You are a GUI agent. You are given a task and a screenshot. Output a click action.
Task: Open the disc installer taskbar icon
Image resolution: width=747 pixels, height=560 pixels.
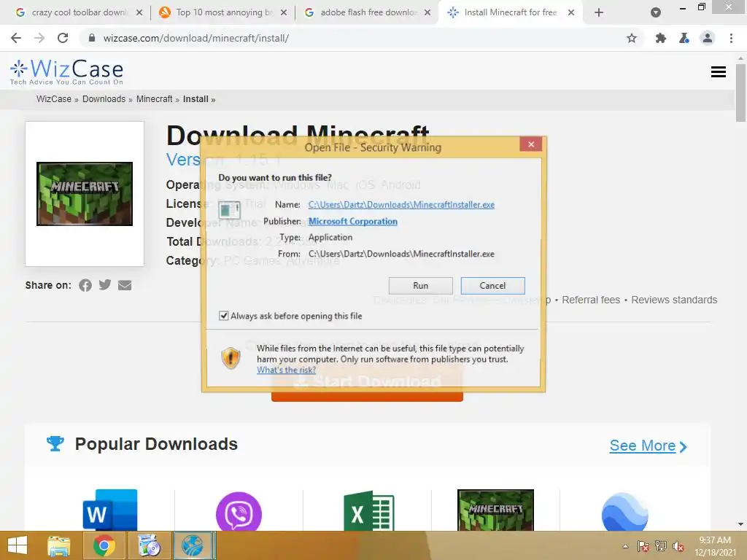[149, 545]
